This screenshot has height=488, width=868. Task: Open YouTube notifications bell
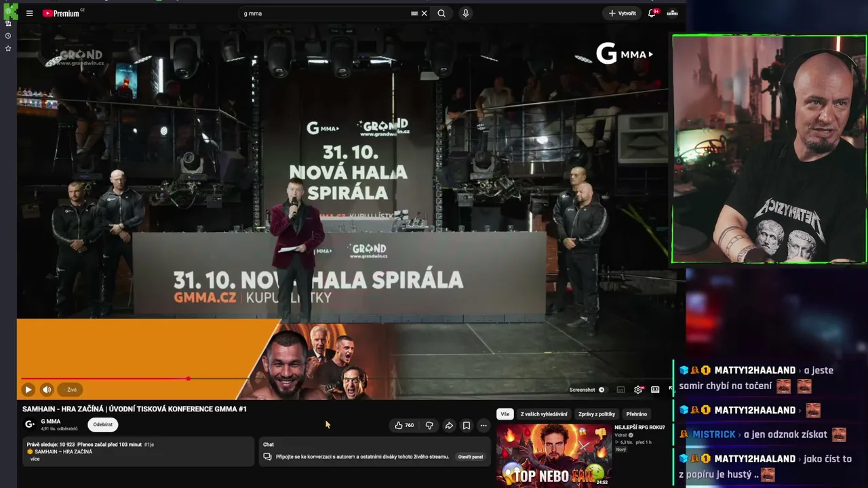652,13
